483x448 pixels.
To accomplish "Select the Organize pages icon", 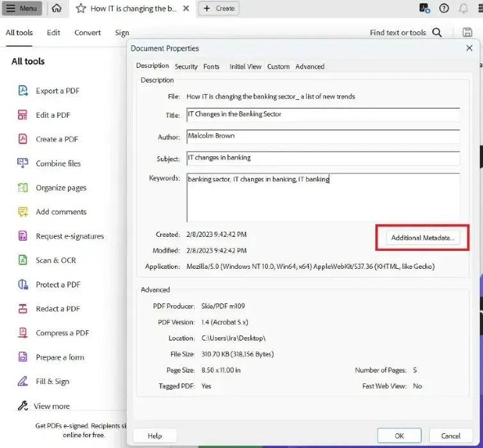I will coord(22,188).
